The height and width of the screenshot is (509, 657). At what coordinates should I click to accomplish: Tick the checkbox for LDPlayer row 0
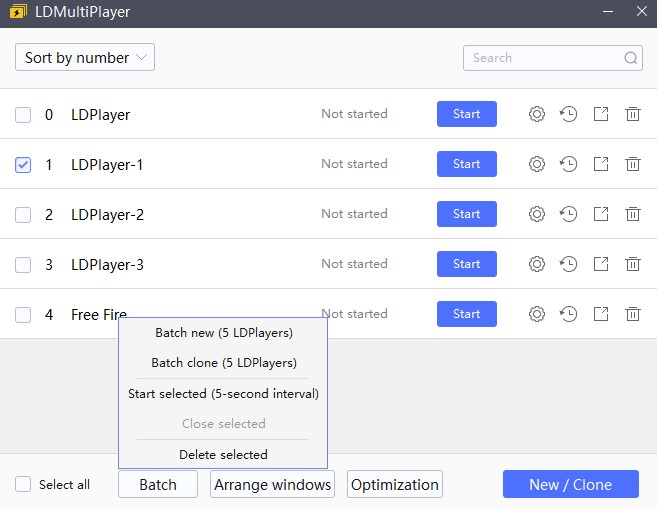23,114
